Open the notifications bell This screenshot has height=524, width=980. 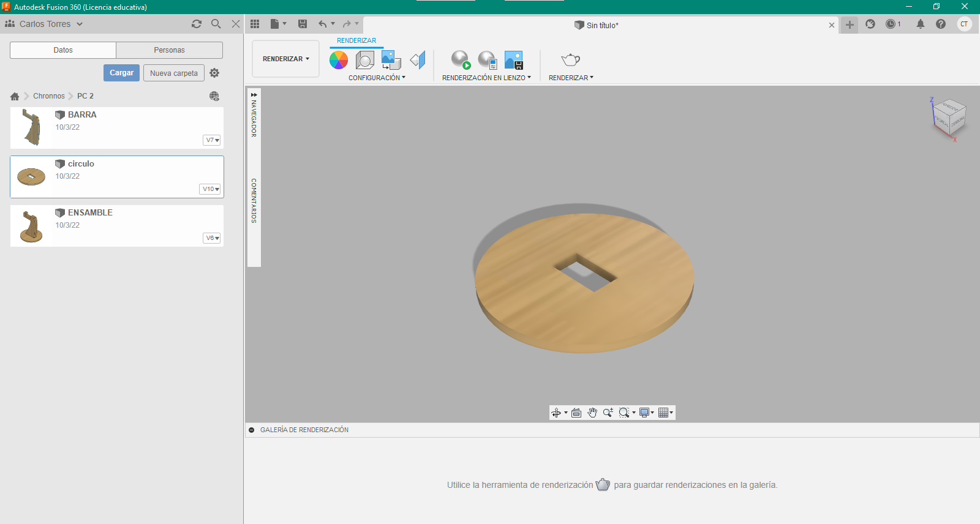tap(921, 24)
